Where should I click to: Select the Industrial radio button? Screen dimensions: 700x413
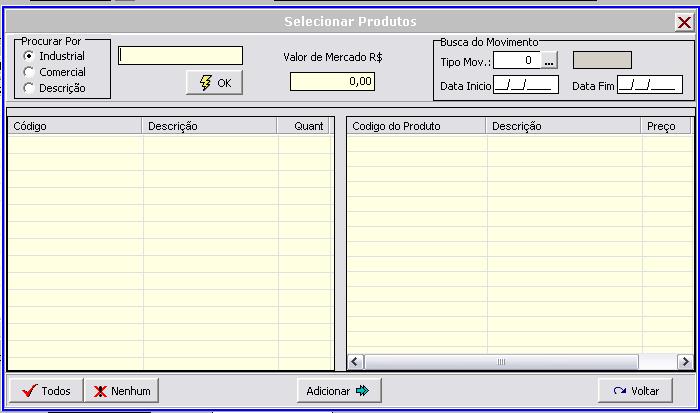[29, 56]
